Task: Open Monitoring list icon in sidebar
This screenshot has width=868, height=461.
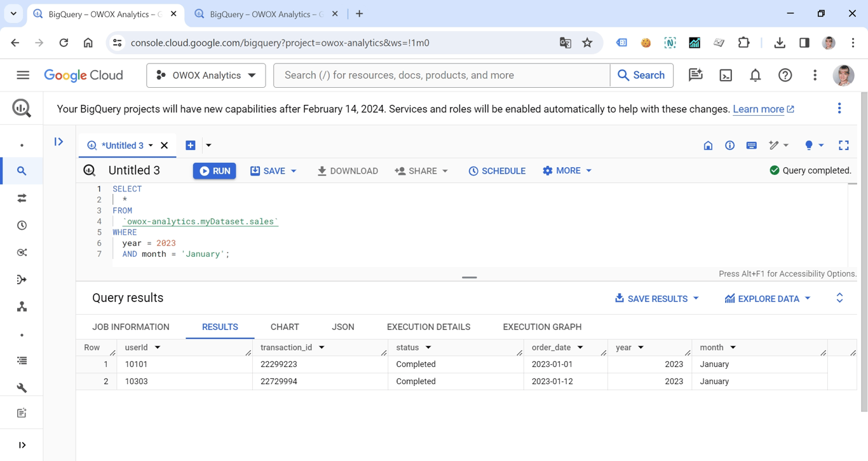Action: (22, 361)
